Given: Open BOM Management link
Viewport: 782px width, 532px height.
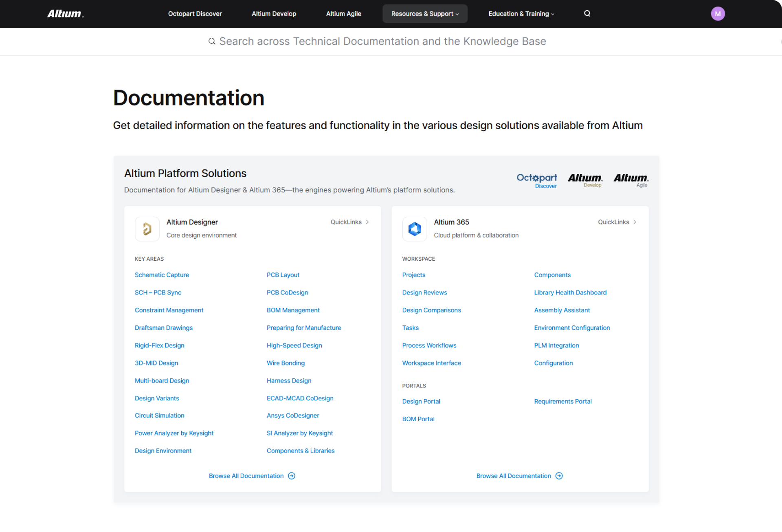Looking at the screenshot, I should (x=293, y=310).
